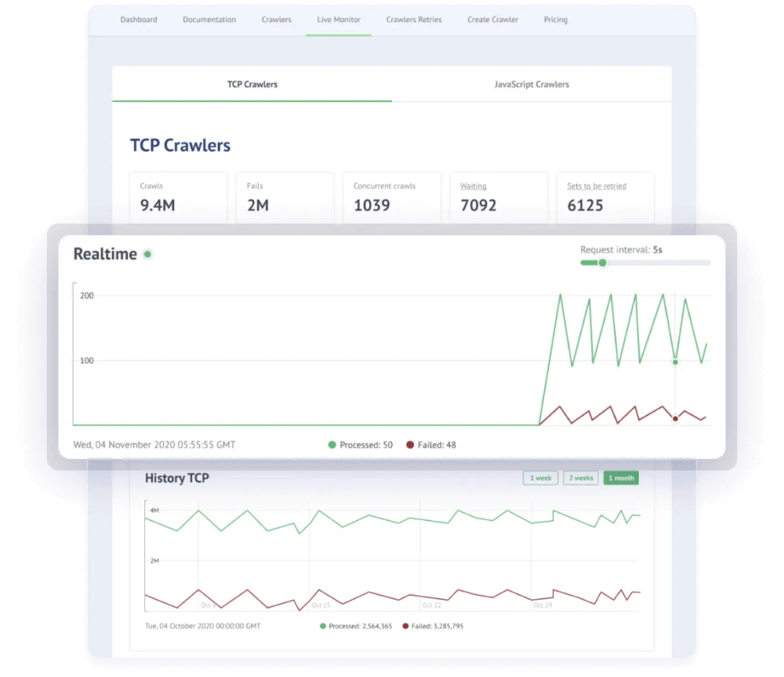Viewport: 784px width, 677px height.
Task: Select the Failed legend marker under History TCP
Action: 406,626
